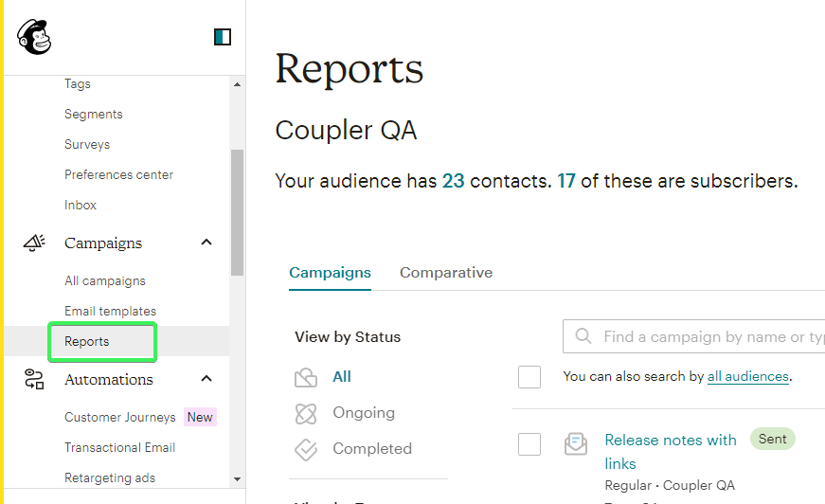Collapse the Campaigns menu section chevron
This screenshot has width=825, height=504.
pyautogui.click(x=206, y=242)
